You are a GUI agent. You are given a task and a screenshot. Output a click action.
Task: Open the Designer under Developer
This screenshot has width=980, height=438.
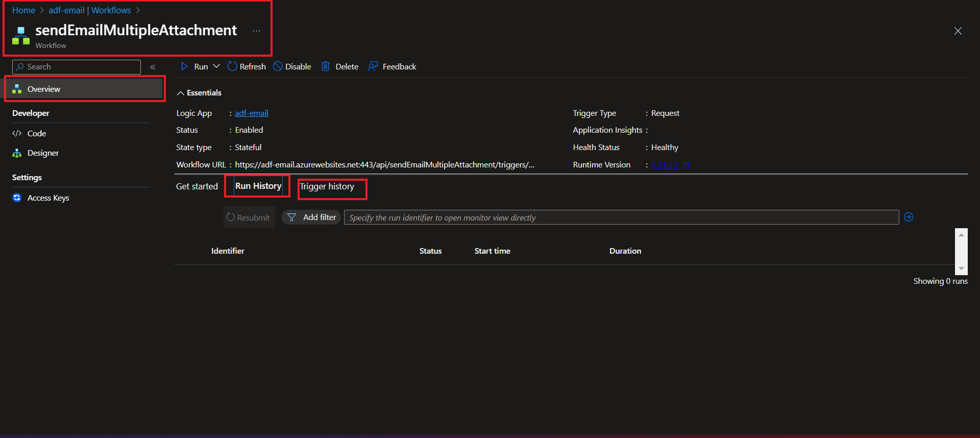[36, 153]
